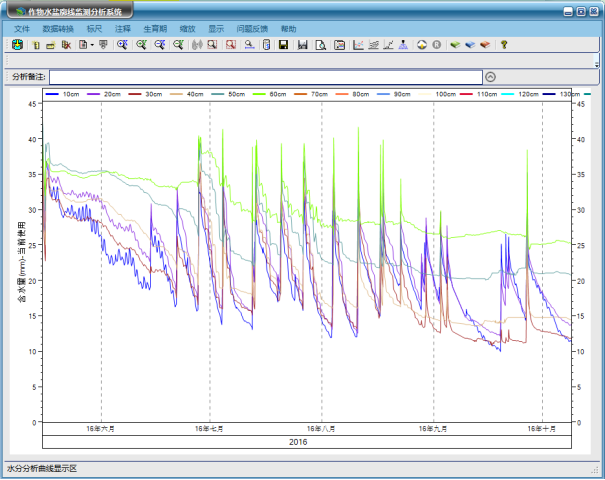Click the scatter line chart icon
Image resolution: width=605 pixels, height=480 pixels.
pyautogui.click(x=358, y=45)
